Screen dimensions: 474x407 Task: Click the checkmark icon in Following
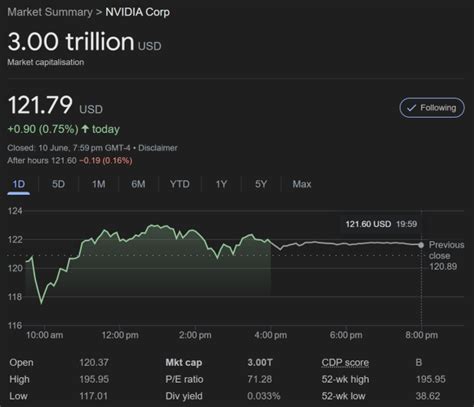[x=411, y=108]
